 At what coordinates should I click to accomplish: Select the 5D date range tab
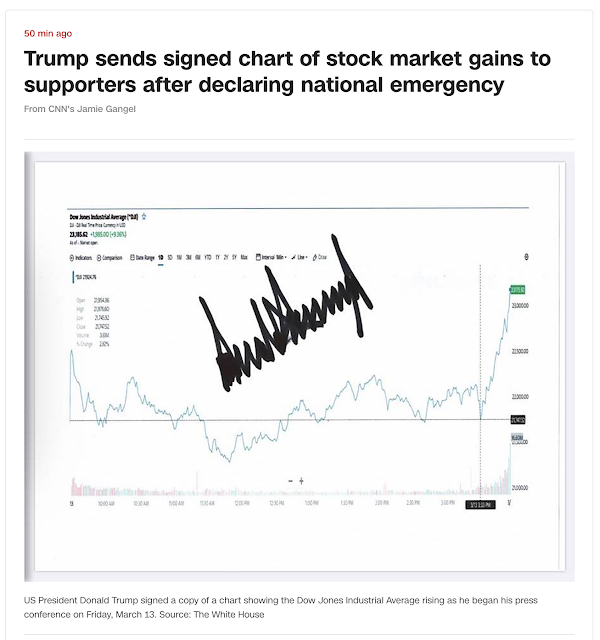click(x=171, y=257)
